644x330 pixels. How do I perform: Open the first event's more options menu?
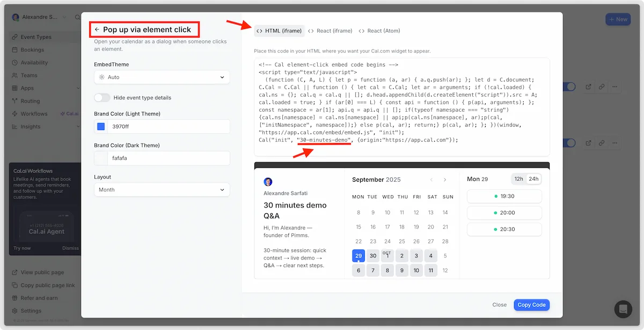click(x=615, y=86)
